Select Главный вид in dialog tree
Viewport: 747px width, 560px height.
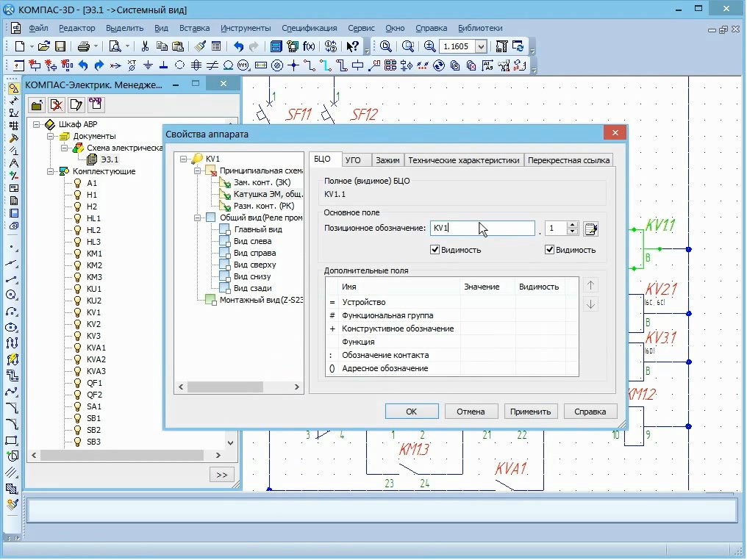[x=258, y=229]
